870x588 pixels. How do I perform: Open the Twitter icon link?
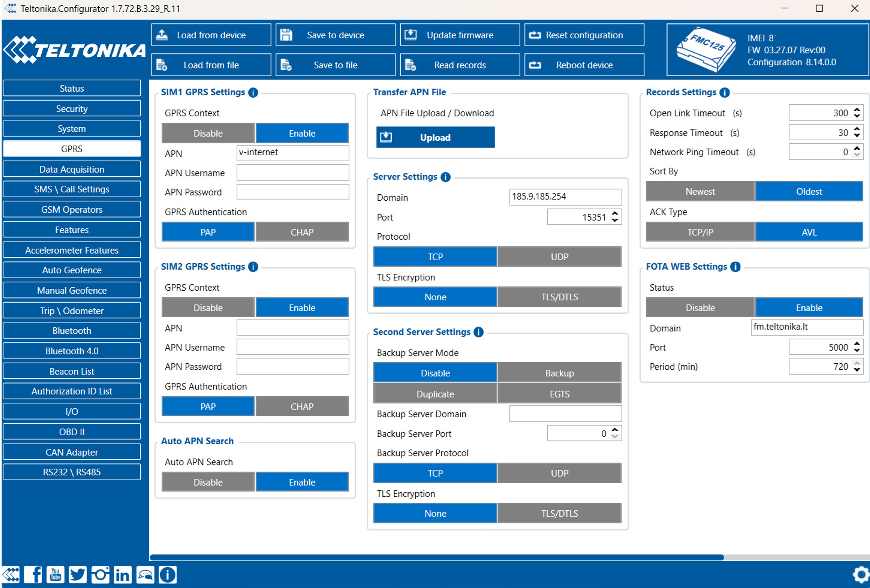click(x=78, y=575)
